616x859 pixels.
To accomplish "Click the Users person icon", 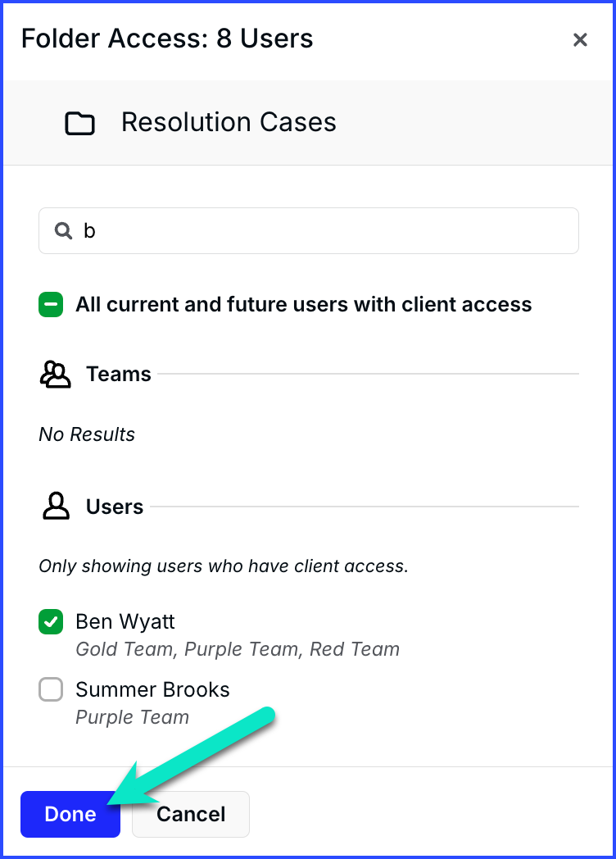I will click(56, 507).
